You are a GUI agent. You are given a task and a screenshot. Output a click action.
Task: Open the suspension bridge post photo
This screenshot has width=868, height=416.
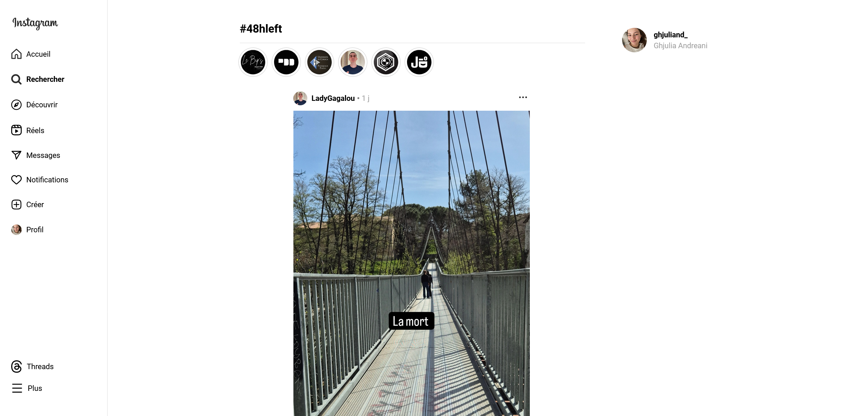[411, 263]
